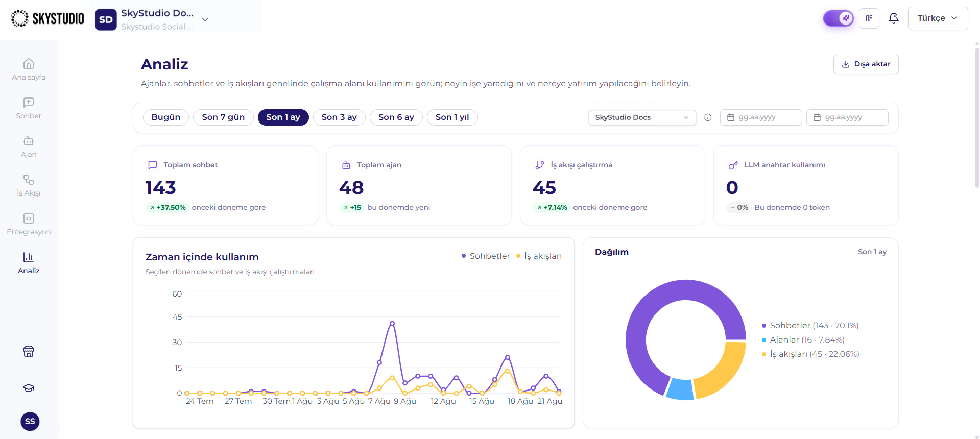Go to Ajan robot icon in sidebar
Viewport: 980px width, 439px height.
[29, 141]
